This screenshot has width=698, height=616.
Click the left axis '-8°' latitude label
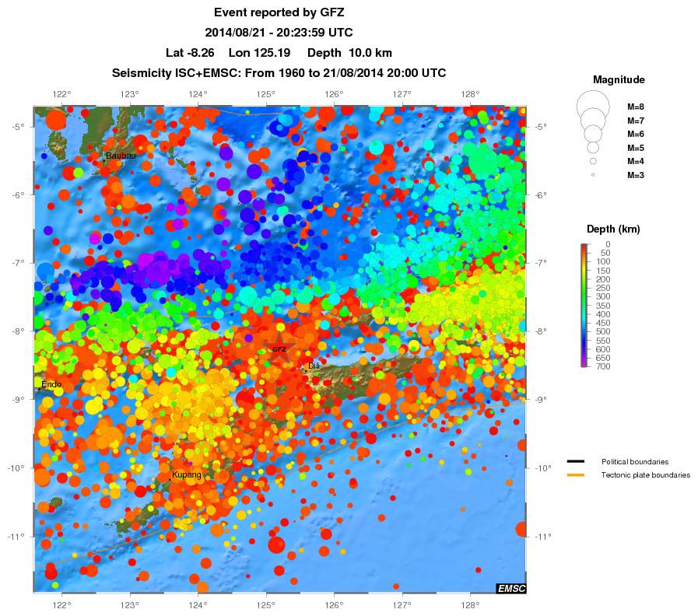pyautogui.click(x=17, y=331)
